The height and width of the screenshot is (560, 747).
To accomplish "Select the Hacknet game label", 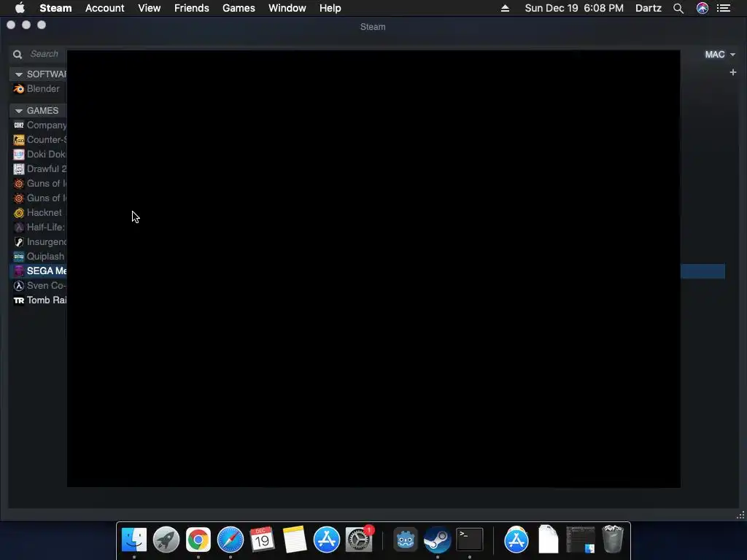I will 44,213.
